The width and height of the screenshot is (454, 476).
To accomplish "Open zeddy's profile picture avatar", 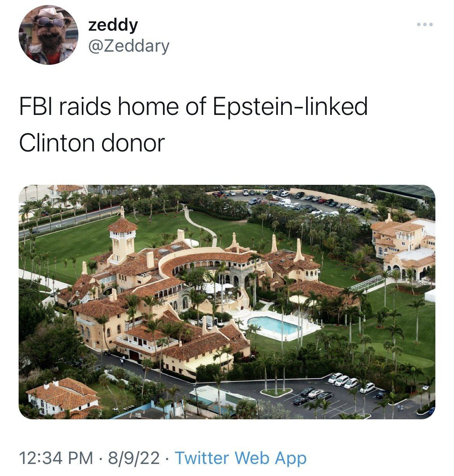I will (x=48, y=35).
